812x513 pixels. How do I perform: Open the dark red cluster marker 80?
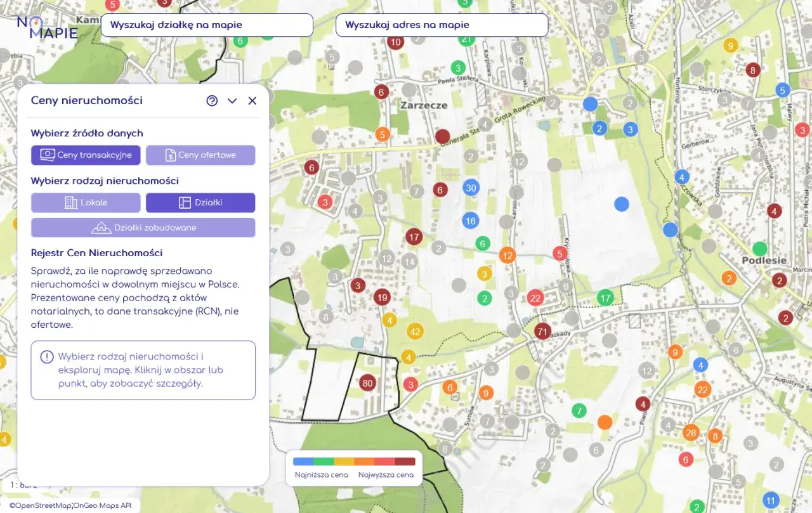pos(367,382)
